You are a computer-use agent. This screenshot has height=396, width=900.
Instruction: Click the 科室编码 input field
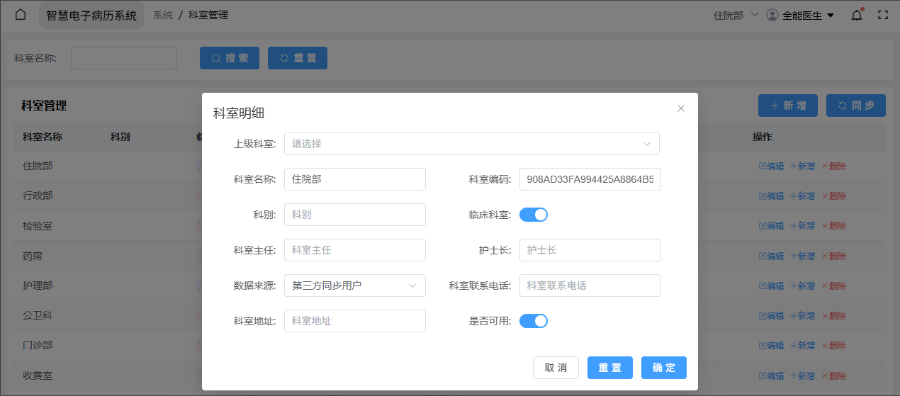point(590,179)
